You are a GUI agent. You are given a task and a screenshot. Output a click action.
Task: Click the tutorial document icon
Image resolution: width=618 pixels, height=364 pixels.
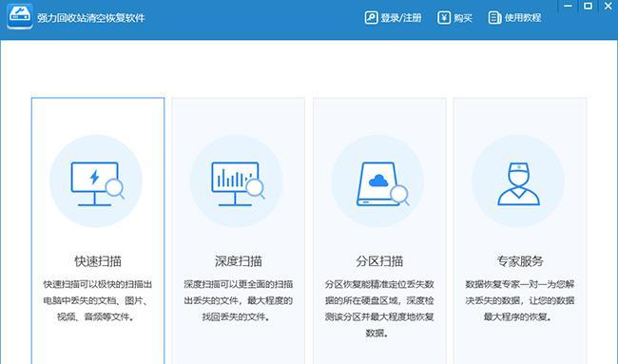click(x=494, y=18)
